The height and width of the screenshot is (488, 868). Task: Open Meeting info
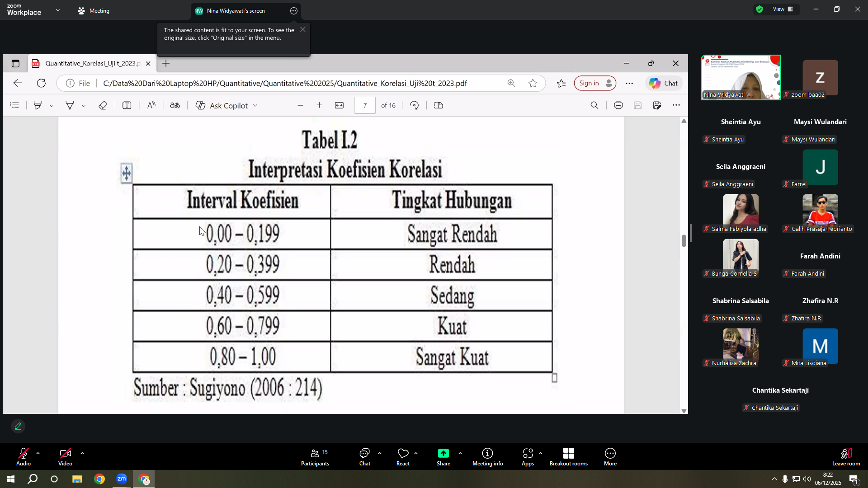(488, 457)
